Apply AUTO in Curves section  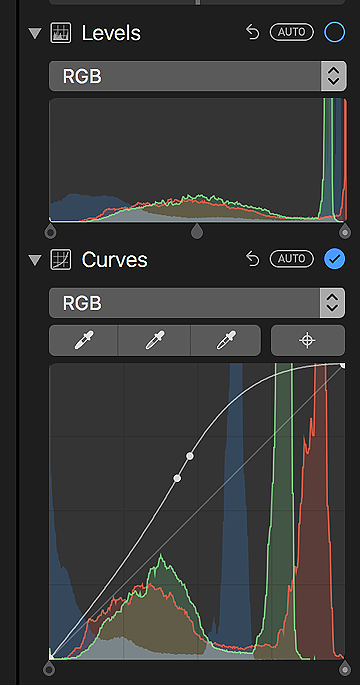pos(291,259)
